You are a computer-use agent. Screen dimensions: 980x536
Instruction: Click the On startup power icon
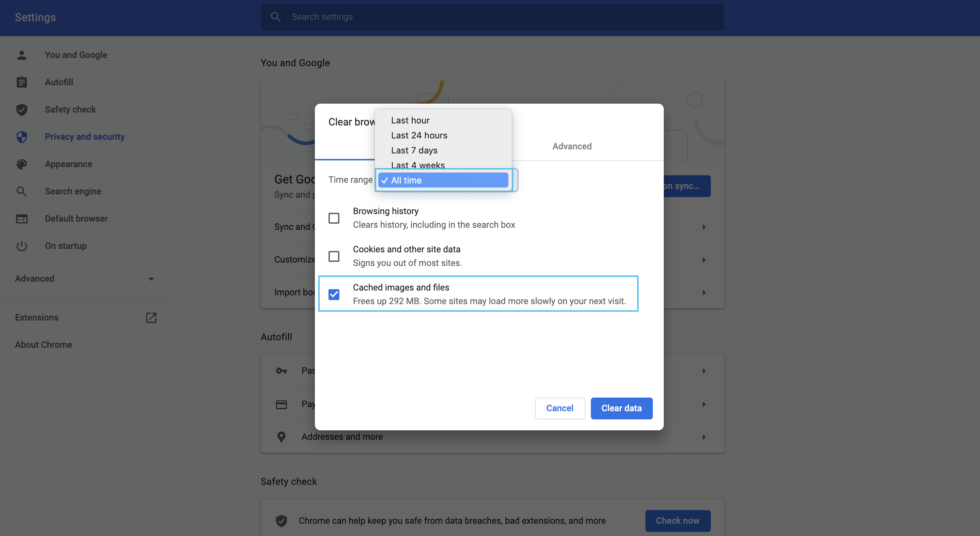22,246
